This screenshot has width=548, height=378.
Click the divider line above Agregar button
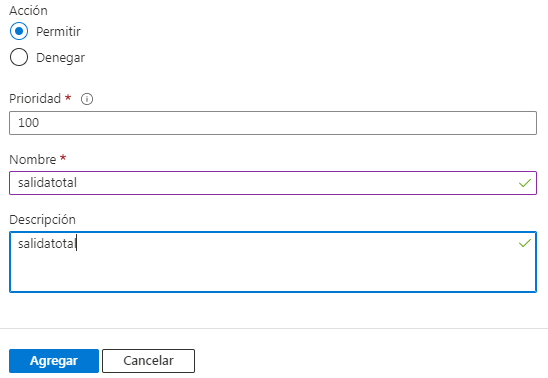coord(274,328)
